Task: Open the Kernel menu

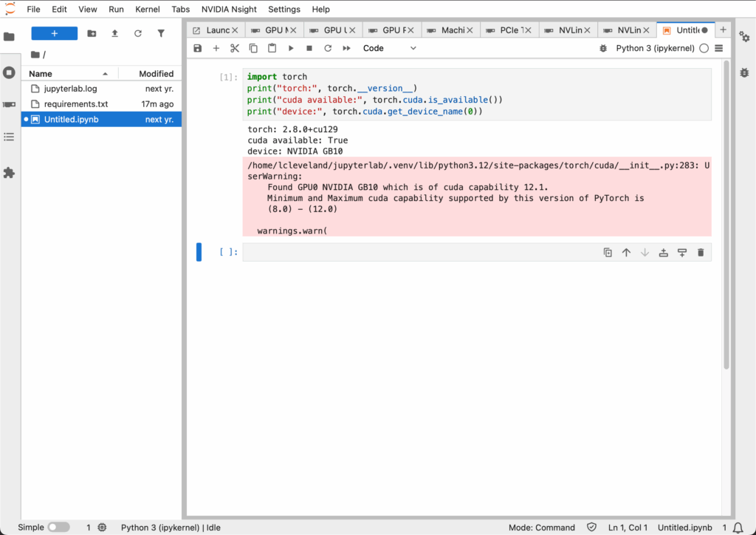Action: click(x=147, y=10)
